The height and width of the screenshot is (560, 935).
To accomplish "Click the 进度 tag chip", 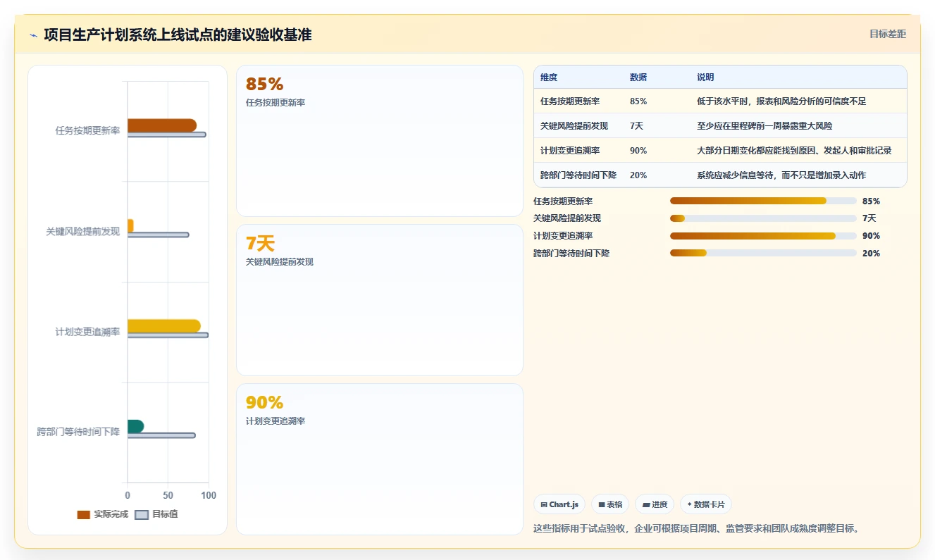I will click(655, 504).
